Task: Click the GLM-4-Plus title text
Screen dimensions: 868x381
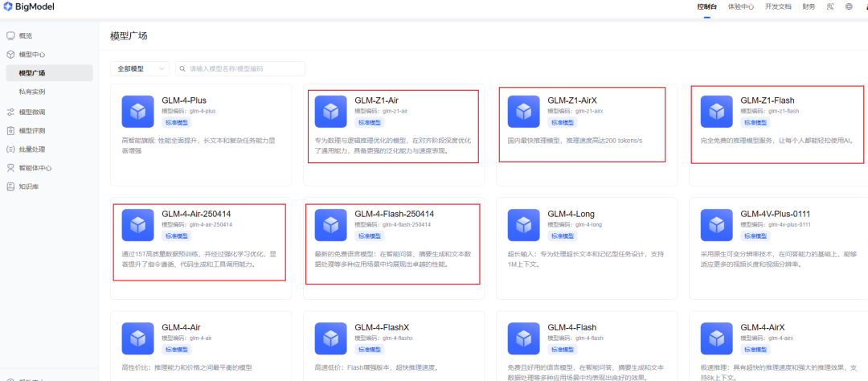Action: [x=184, y=100]
